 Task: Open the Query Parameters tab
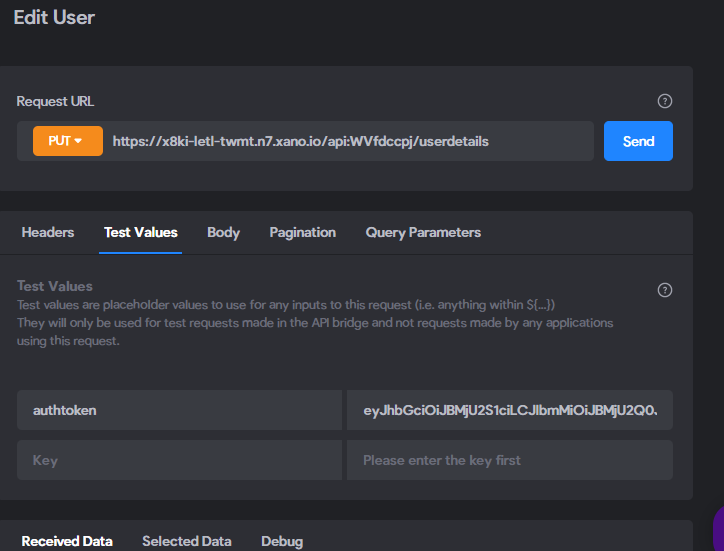pyautogui.click(x=423, y=232)
